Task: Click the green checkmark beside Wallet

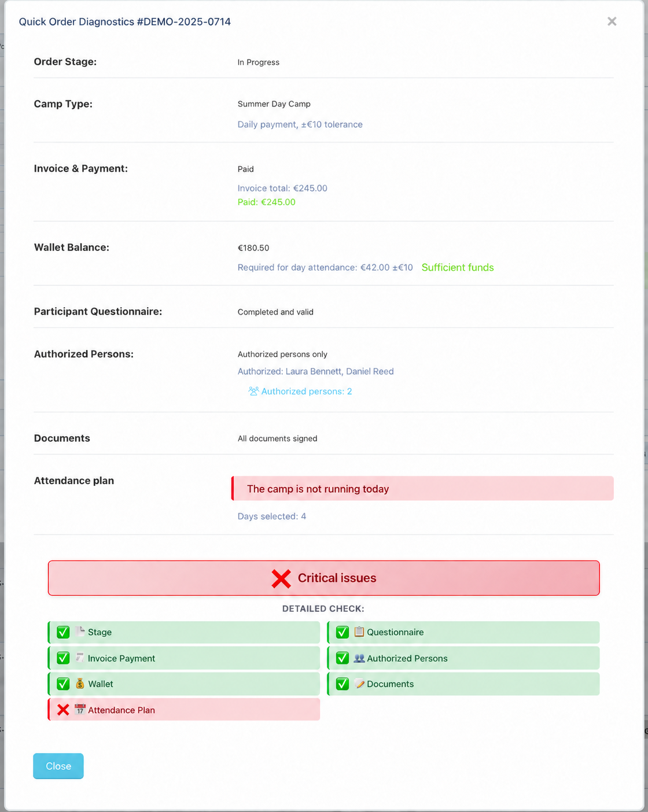Action: (63, 684)
